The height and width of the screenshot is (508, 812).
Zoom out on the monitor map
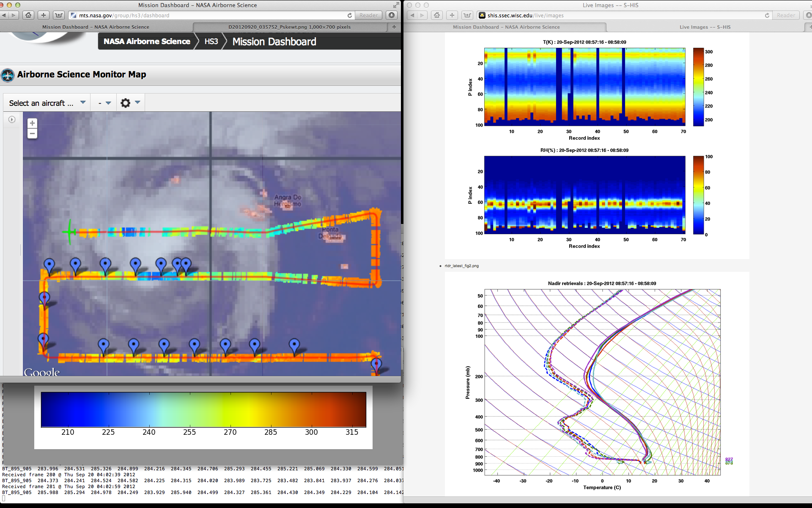tap(32, 134)
